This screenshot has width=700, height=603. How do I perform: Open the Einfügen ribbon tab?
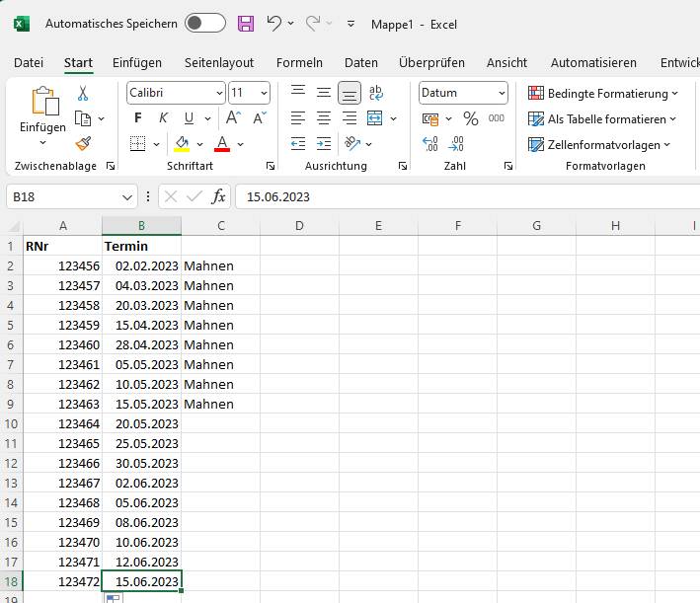click(x=137, y=62)
